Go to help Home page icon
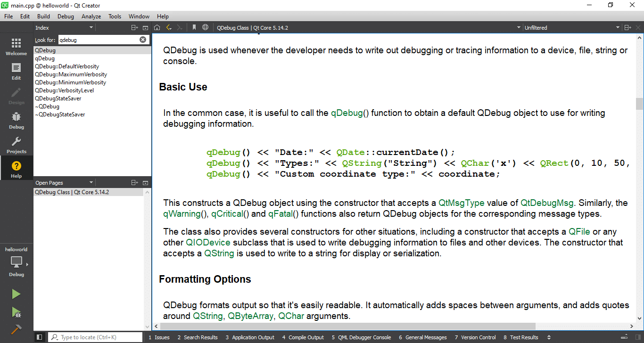644x343 pixels. pyautogui.click(x=157, y=28)
